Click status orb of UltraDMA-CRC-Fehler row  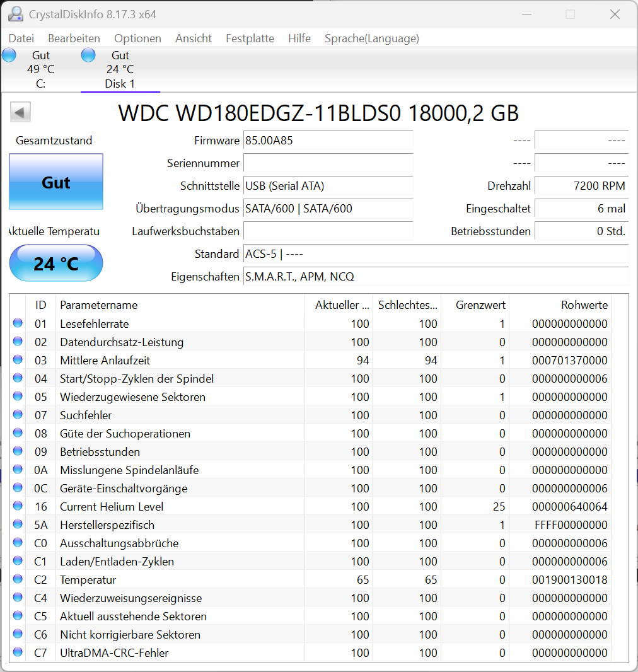pos(18,652)
